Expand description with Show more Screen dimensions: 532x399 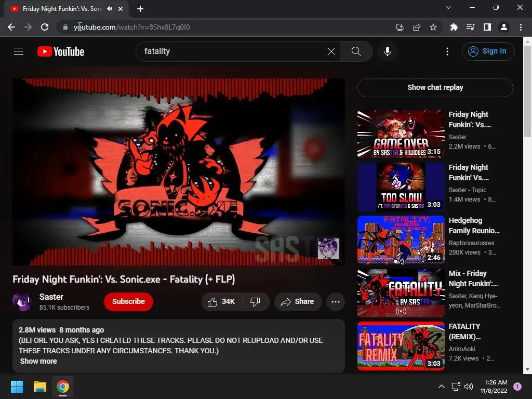(x=38, y=362)
